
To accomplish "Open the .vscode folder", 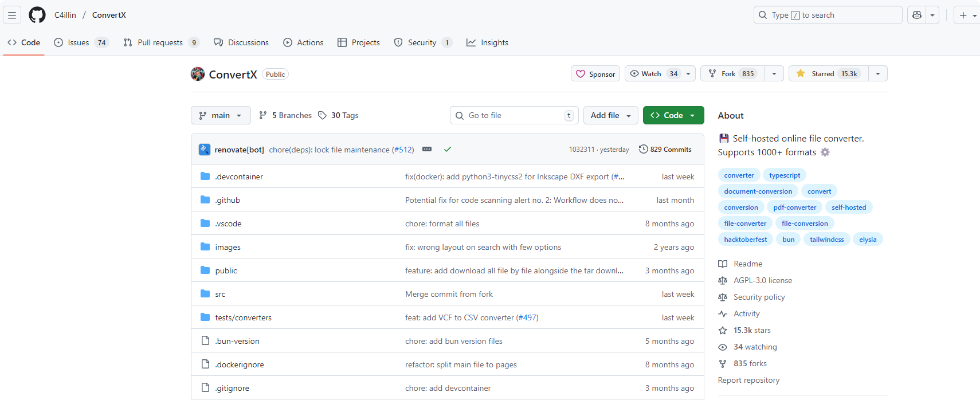I will click(228, 223).
